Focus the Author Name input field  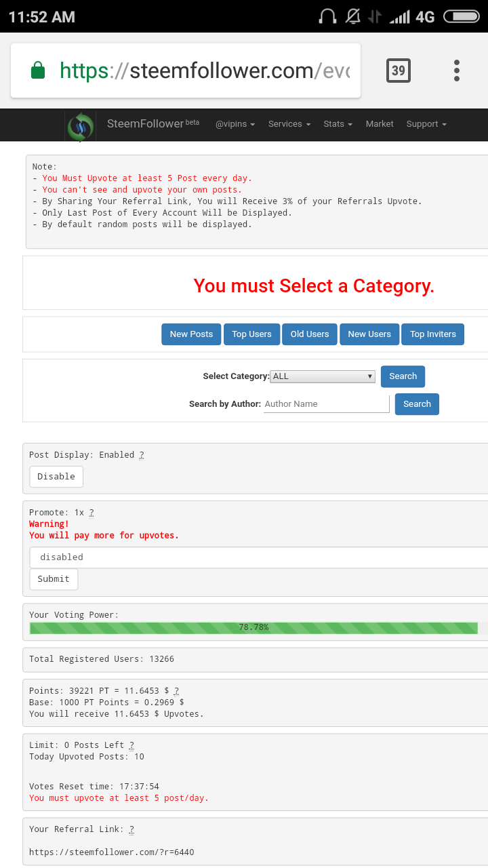[x=327, y=404]
